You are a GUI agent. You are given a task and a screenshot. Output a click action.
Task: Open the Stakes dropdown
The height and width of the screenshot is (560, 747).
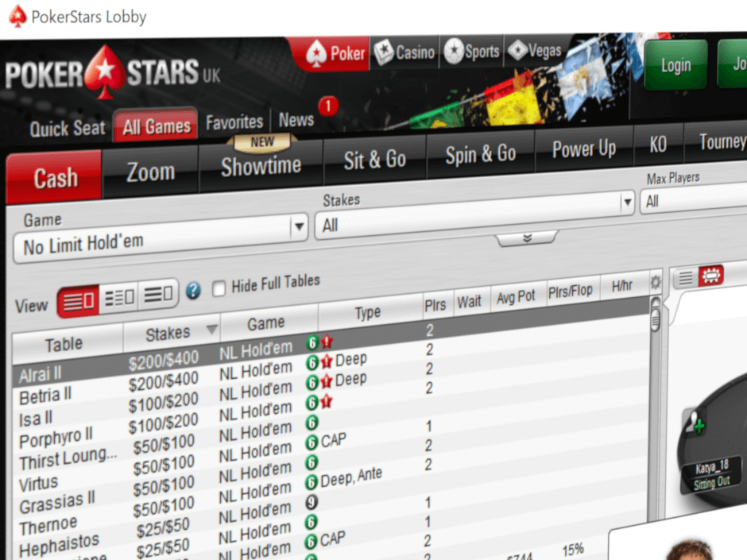click(x=628, y=202)
